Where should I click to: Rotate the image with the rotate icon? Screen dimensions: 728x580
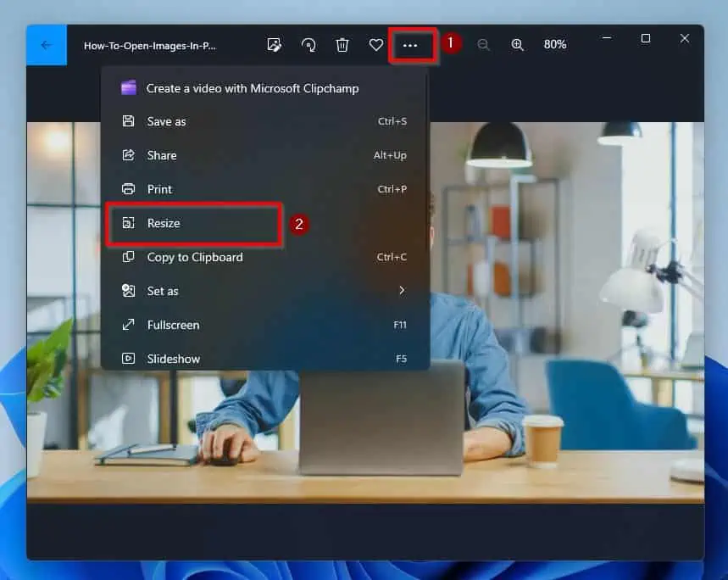(308, 45)
